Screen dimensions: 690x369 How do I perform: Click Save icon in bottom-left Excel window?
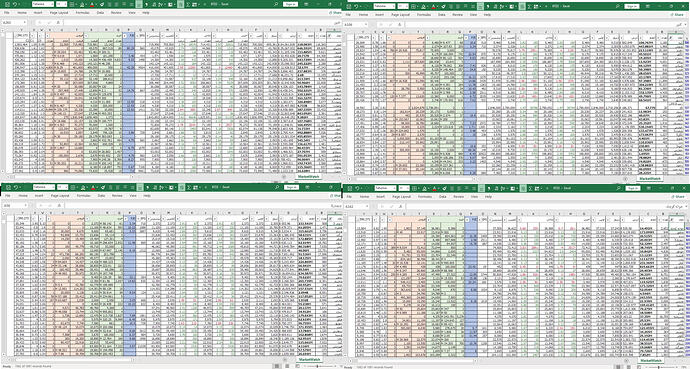(8, 187)
